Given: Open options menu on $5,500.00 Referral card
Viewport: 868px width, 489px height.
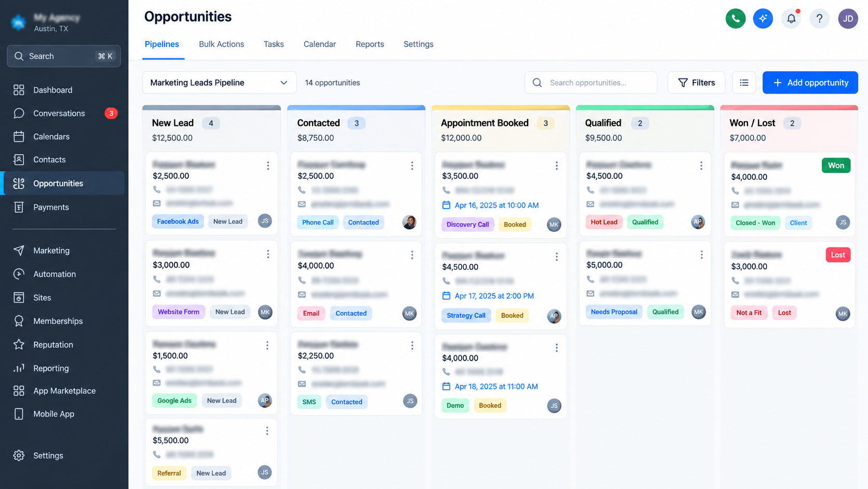Looking at the screenshot, I should click(x=267, y=431).
